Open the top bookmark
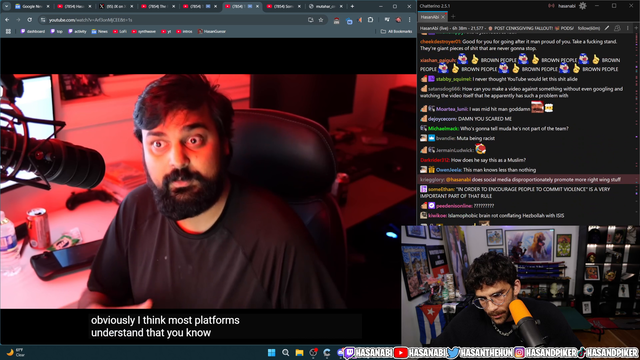Viewport: 640px width, 360px height. [56, 31]
